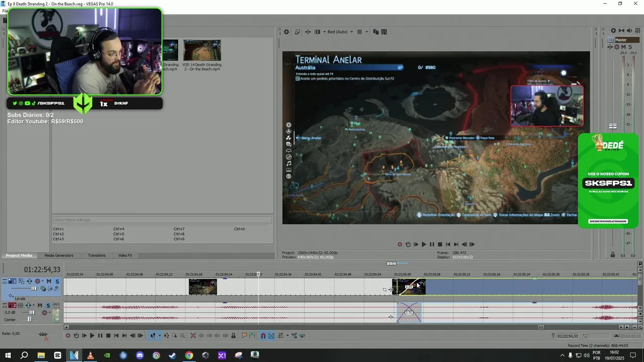Click the Dim Output speaker icon in mixer
644x362 pixels.
tap(629, 31)
